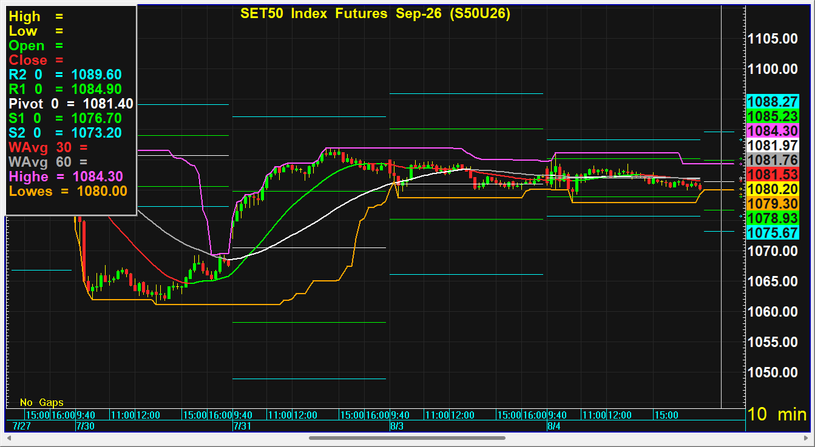
Task: Click the 1050.00 price axis label
Action: click(772, 373)
